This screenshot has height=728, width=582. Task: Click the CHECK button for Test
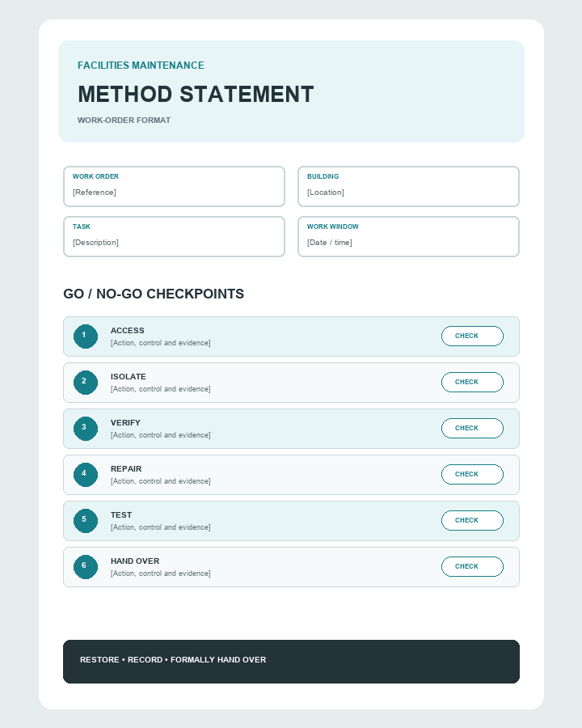click(472, 520)
